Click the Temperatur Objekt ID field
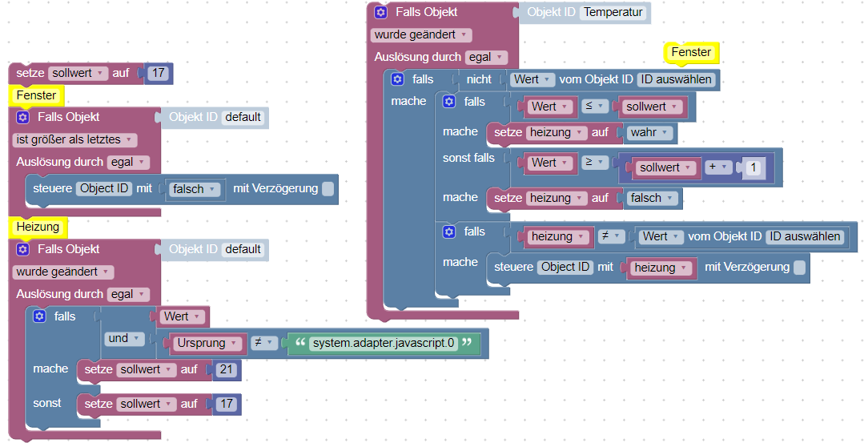Viewport: 868px width, 443px height. click(613, 12)
